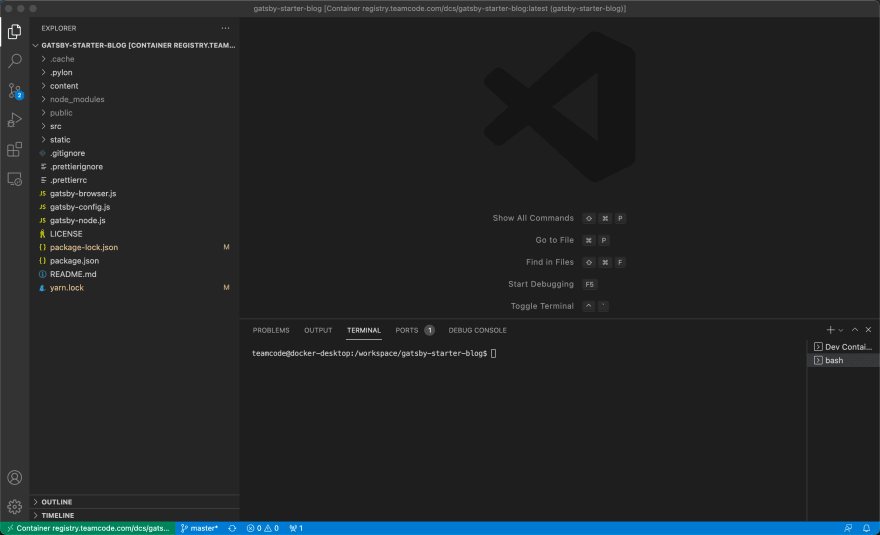Open the Explorer view in activity bar

15,31
